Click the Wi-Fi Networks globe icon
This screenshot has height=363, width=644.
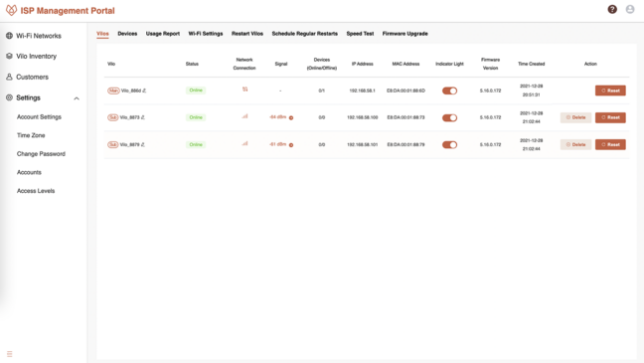point(9,36)
